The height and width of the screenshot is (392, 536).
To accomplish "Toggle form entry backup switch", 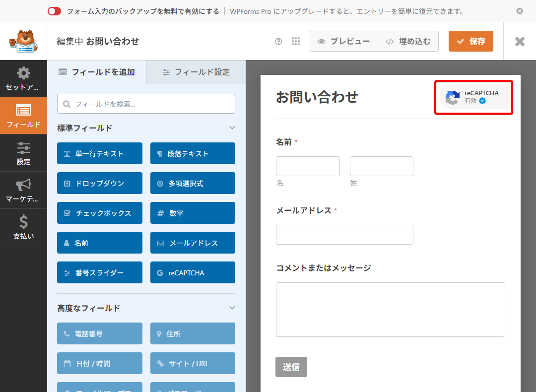I will (55, 11).
